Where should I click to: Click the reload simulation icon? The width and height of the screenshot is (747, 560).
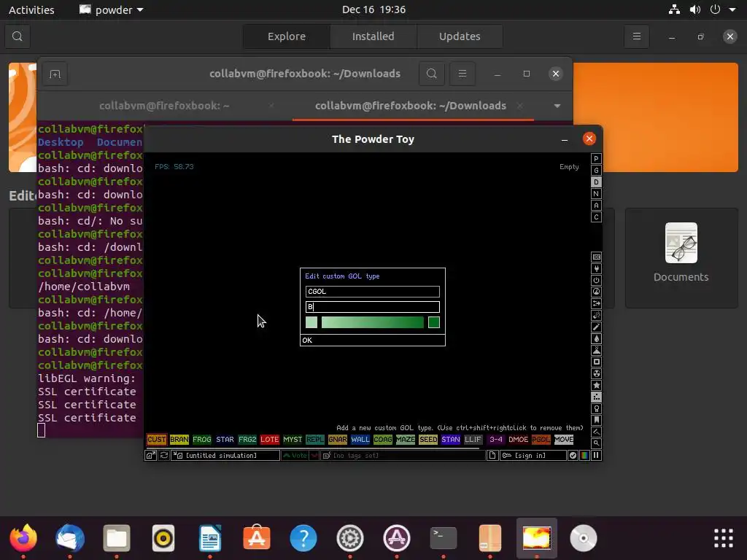164,456
